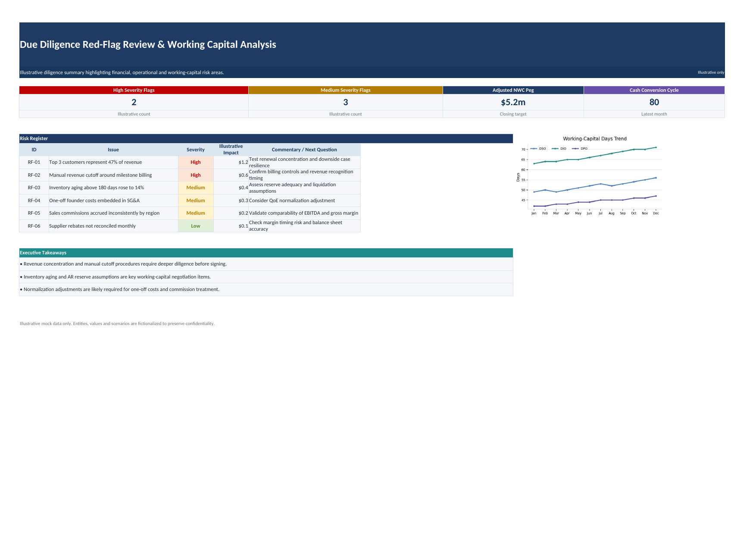Select the 'Medium' severity cell for RF-05

[196, 213]
